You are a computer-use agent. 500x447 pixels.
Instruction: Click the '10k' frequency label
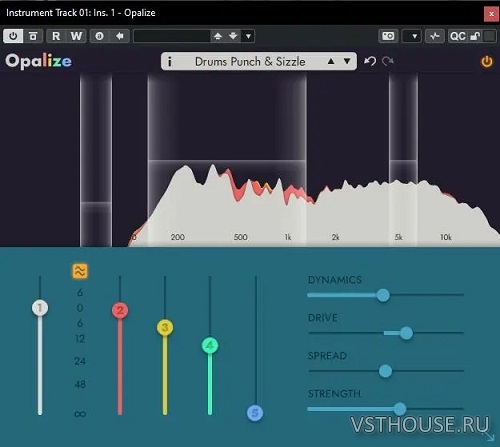coord(446,237)
